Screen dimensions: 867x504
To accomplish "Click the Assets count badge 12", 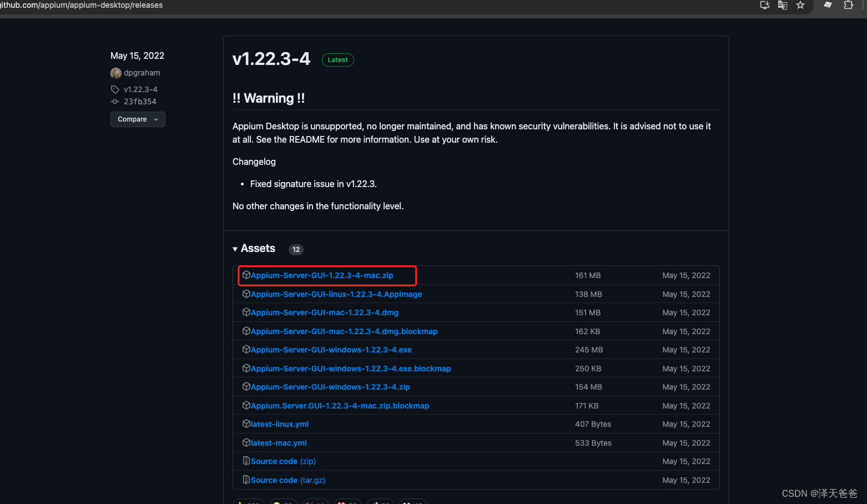I will (296, 250).
